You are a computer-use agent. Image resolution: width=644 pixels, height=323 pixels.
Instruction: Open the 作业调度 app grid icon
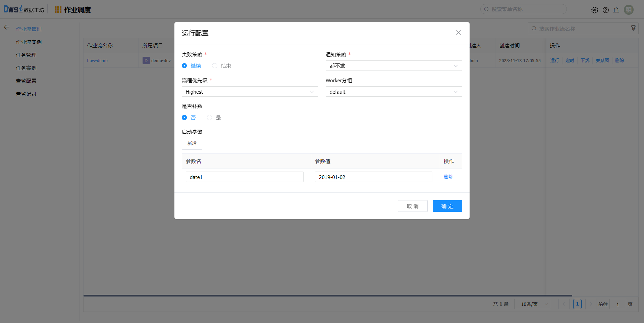(58, 10)
